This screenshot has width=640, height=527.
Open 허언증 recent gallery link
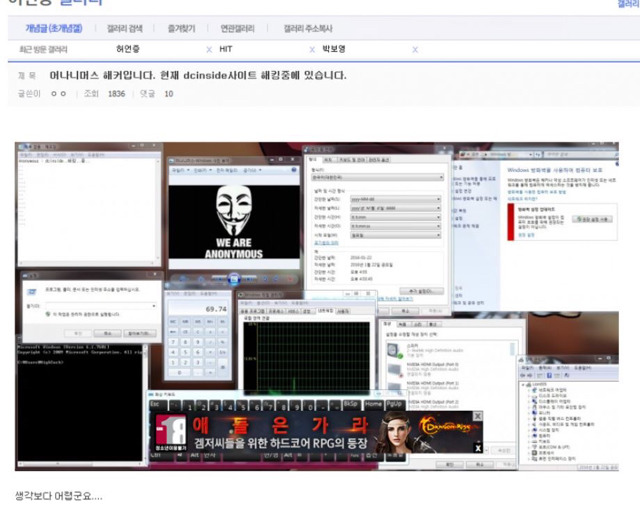pos(128,49)
